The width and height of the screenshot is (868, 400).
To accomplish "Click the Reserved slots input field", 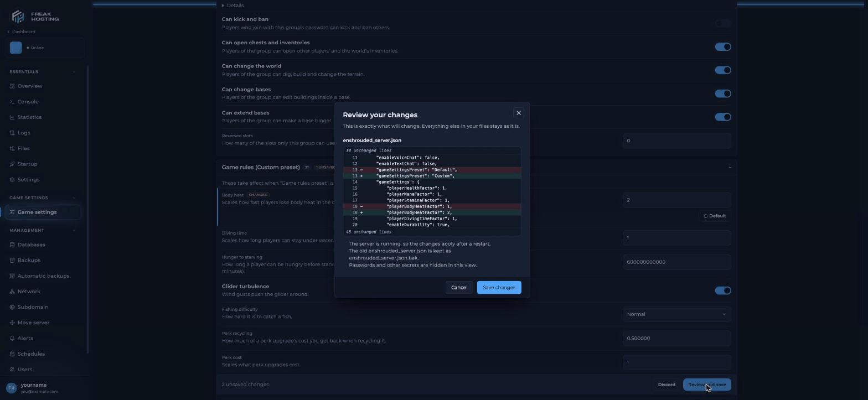I will 676,141.
